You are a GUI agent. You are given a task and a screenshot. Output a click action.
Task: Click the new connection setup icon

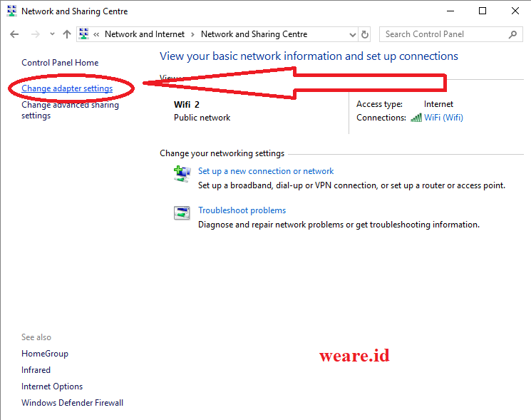click(x=182, y=174)
